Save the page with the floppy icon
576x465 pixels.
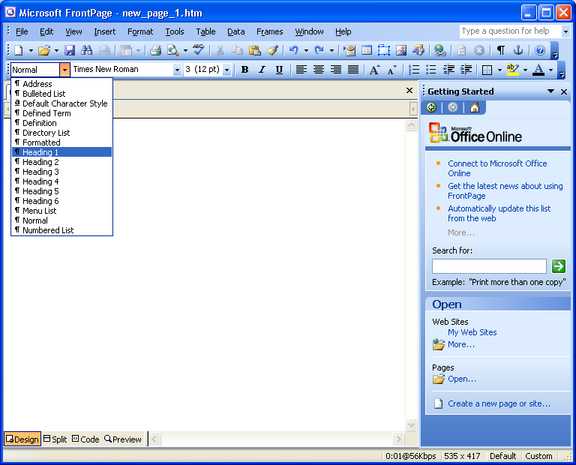pos(69,50)
